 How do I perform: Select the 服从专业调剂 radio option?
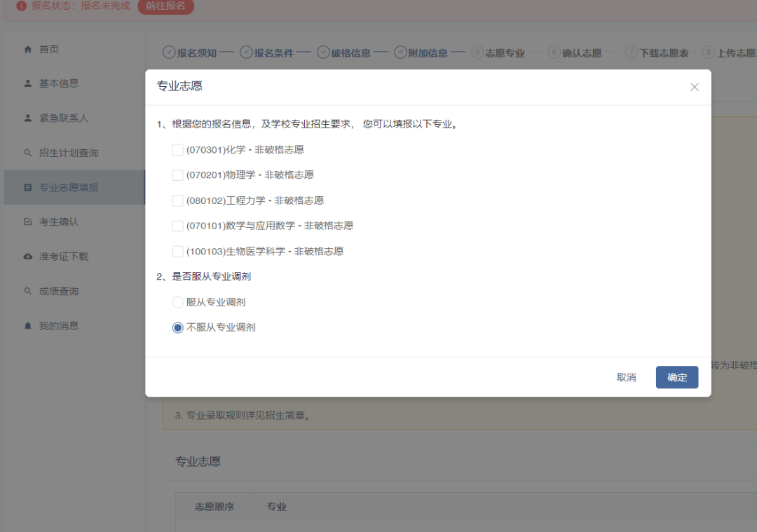point(177,302)
